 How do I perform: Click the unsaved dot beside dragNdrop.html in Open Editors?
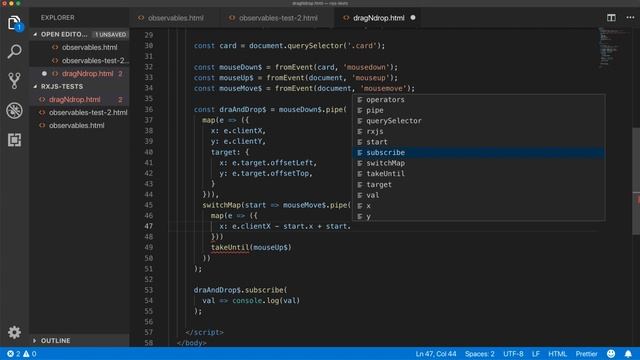(44, 73)
